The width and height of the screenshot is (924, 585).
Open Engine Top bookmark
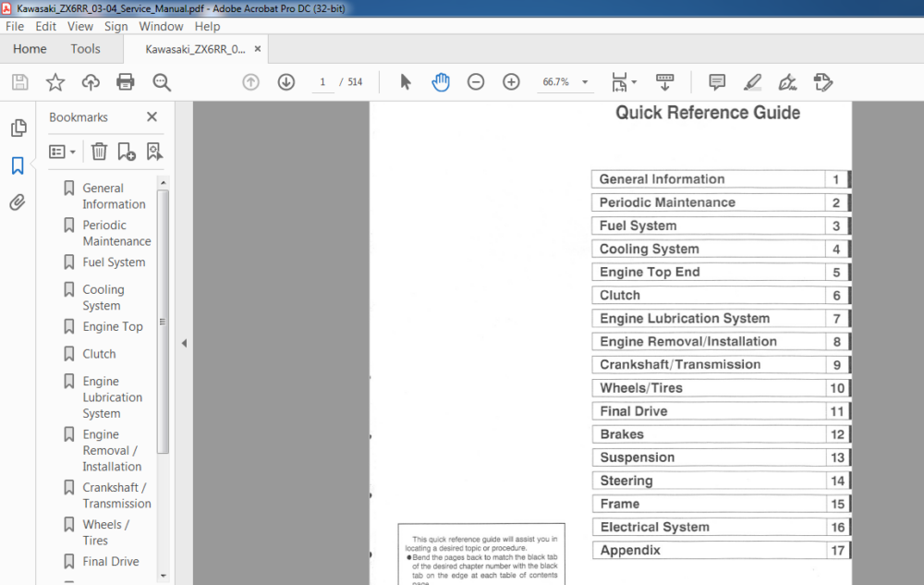tap(113, 326)
